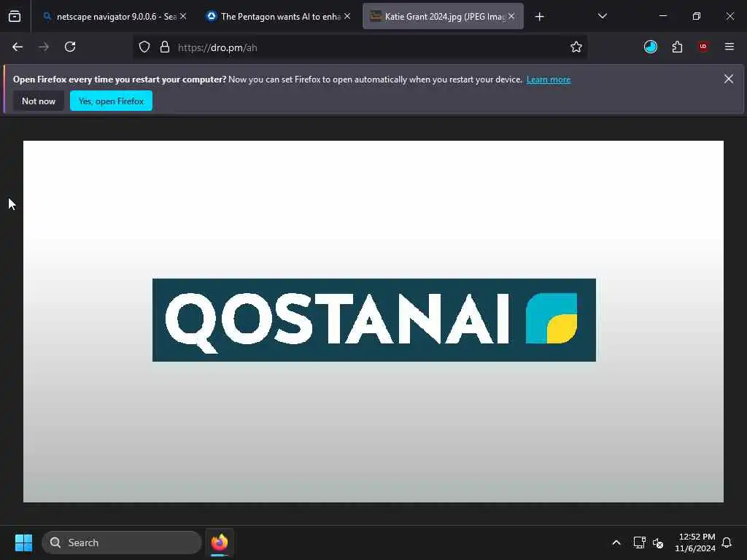747x560 pixels.
Task: Open the Extensions puzzle piece menu
Action: point(677,47)
